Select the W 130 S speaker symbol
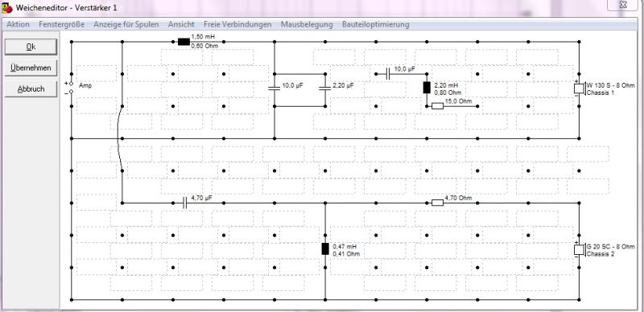 point(579,88)
